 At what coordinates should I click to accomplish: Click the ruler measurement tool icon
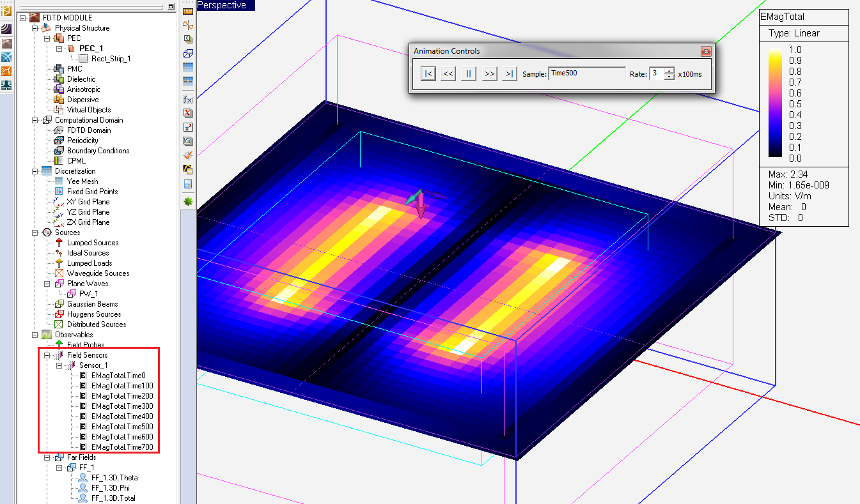click(x=188, y=11)
